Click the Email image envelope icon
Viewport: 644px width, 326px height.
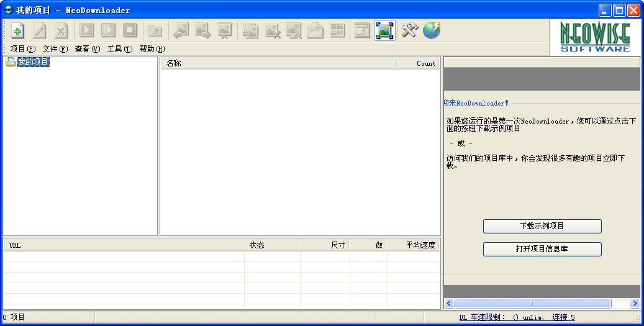[315, 30]
